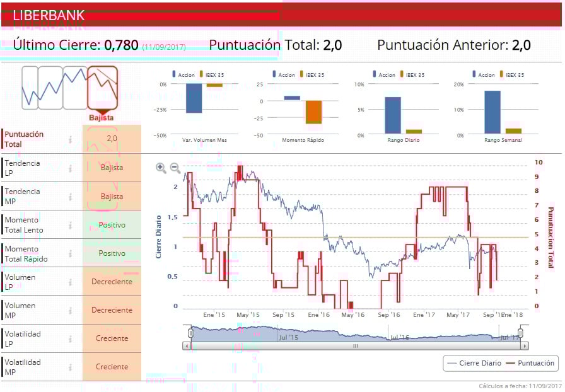
Task: Click the navigator scrollbar right arrow
Action: click(x=525, y=346)
